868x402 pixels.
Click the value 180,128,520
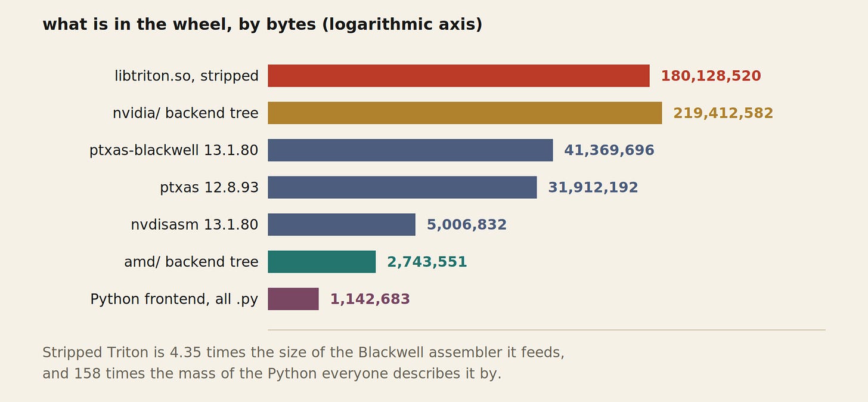pyautogui.click(x=711, y=76)
